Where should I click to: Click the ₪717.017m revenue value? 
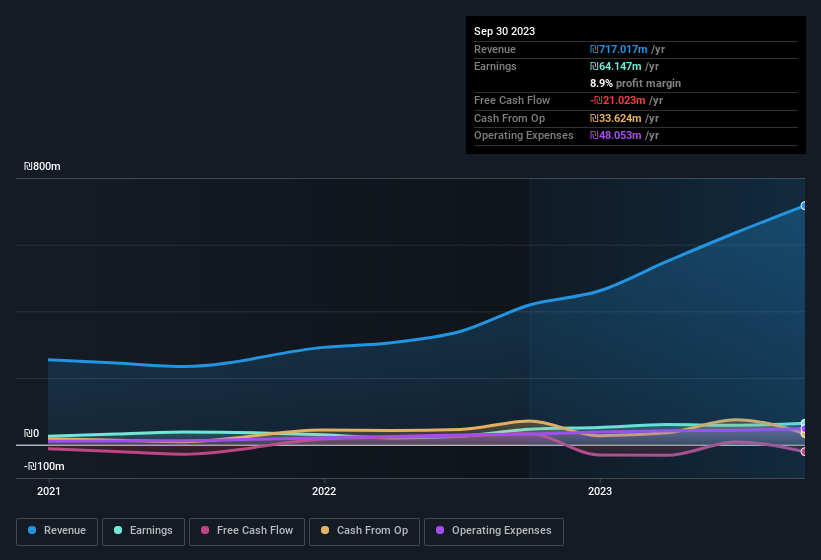point(618,49)
